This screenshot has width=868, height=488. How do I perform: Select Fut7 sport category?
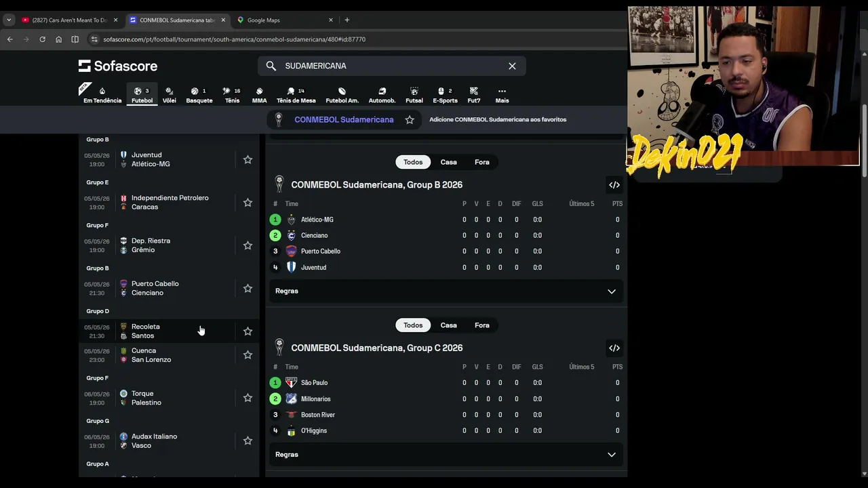[474, 95]
